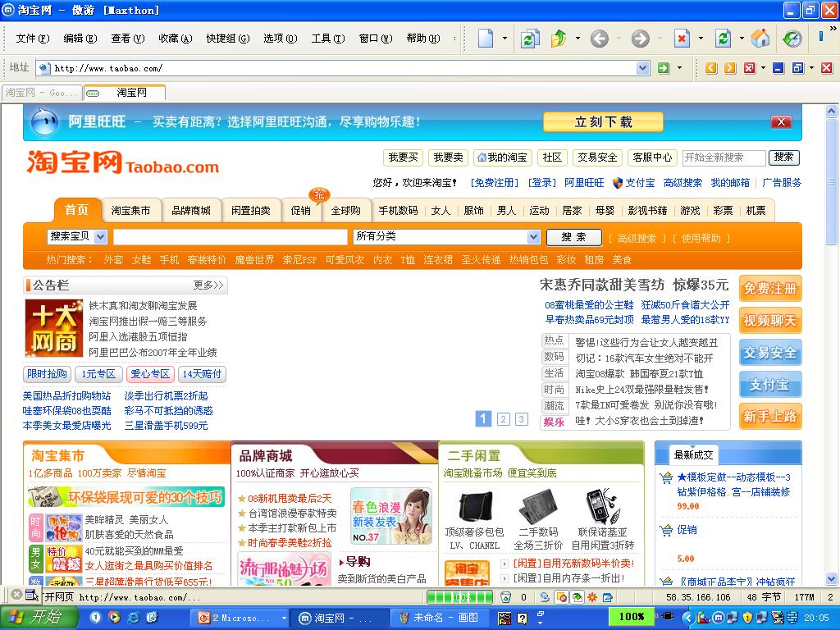Click the gray X icon in status bar
The image size is (840, 630).
pos(16,594)
